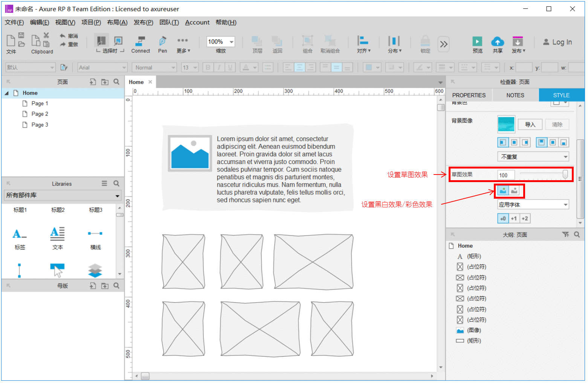Click Add Master icon in Masters panel
Screen dimensions: 588x383
click(93, 286)
